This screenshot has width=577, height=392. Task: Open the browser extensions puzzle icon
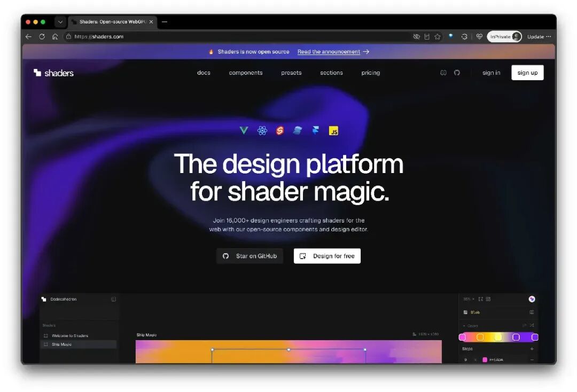point(464,37)
